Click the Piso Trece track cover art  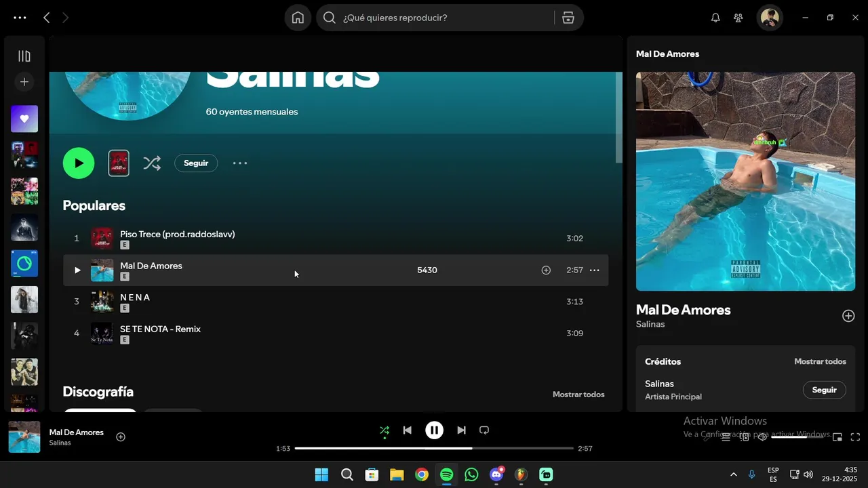(x=102, y=239)
